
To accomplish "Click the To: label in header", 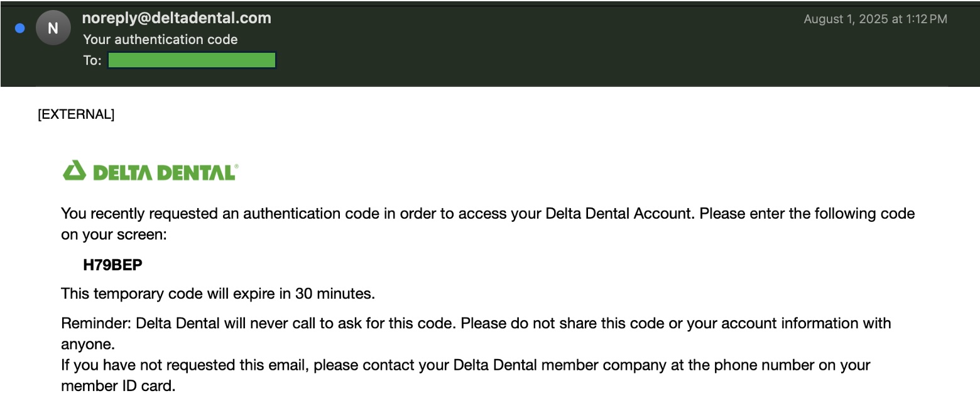I will click(x=92, y=61).
